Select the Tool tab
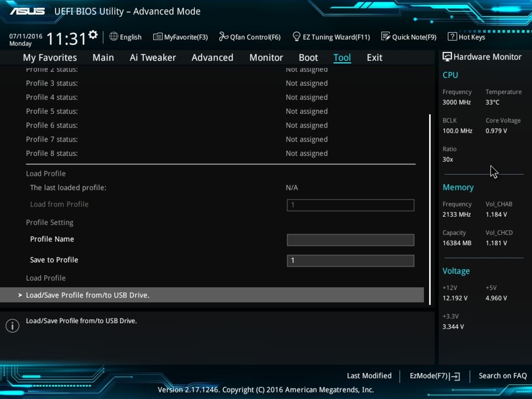Image resolution: width=532 pixels, height=399 pixels. 342,58
